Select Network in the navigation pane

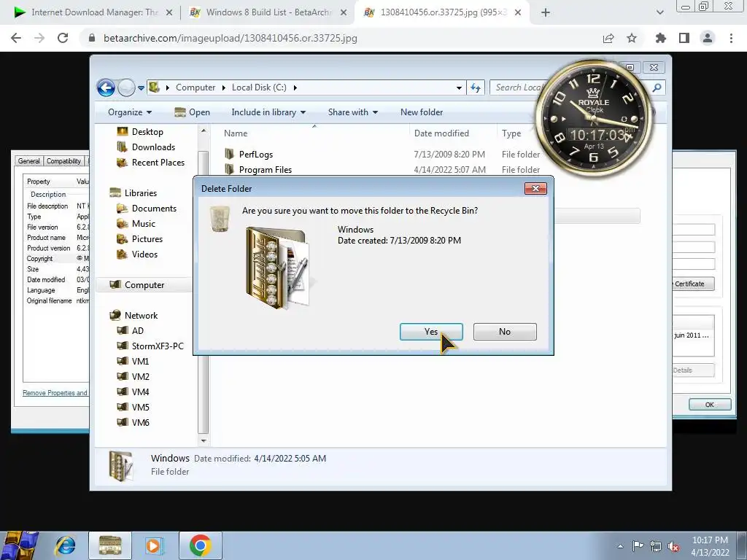pyautogui.click(x=141, y=315)
